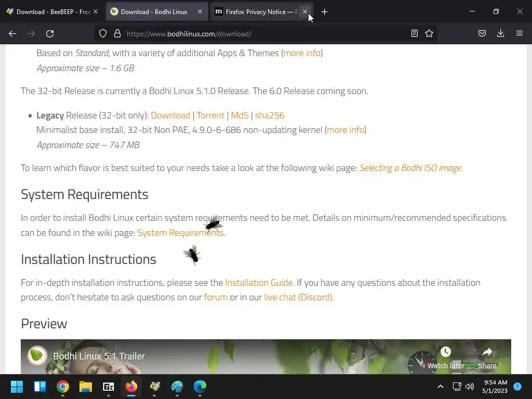Viewport: 532px width, 399px height.
Task: Close the BeeBEEP download tab
Action: 96,12
